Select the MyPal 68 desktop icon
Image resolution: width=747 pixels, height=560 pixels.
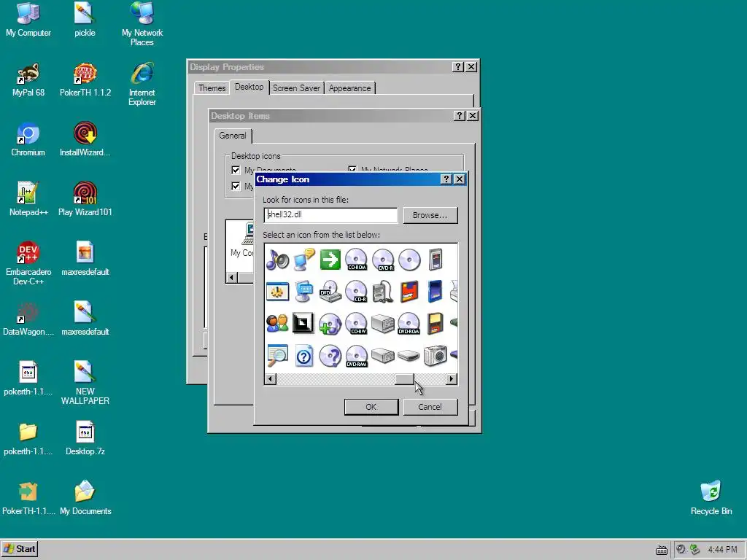(28, 80)
